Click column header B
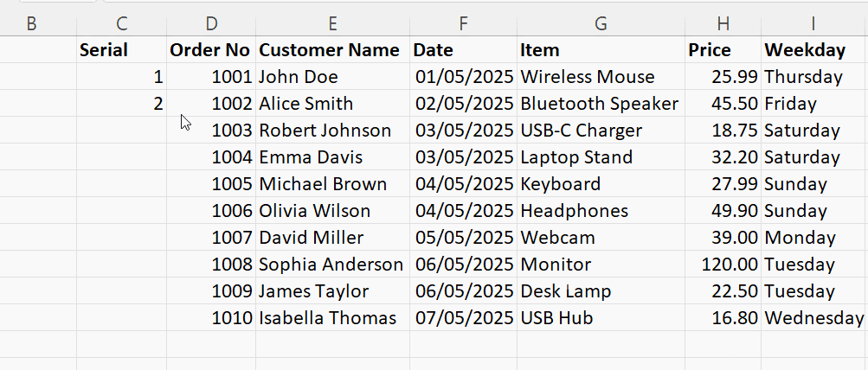This screenshot has height=370, width=868. pyautogui.click(x=32, y=23)
